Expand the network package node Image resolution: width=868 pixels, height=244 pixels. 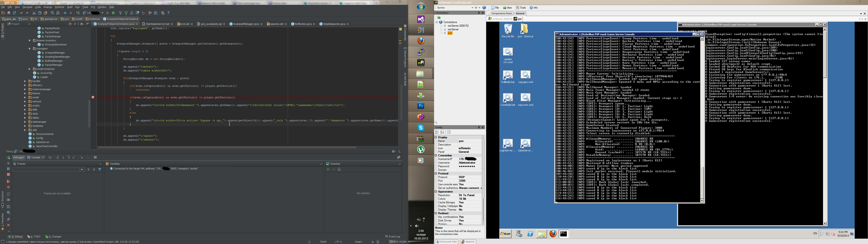(25, 101)
